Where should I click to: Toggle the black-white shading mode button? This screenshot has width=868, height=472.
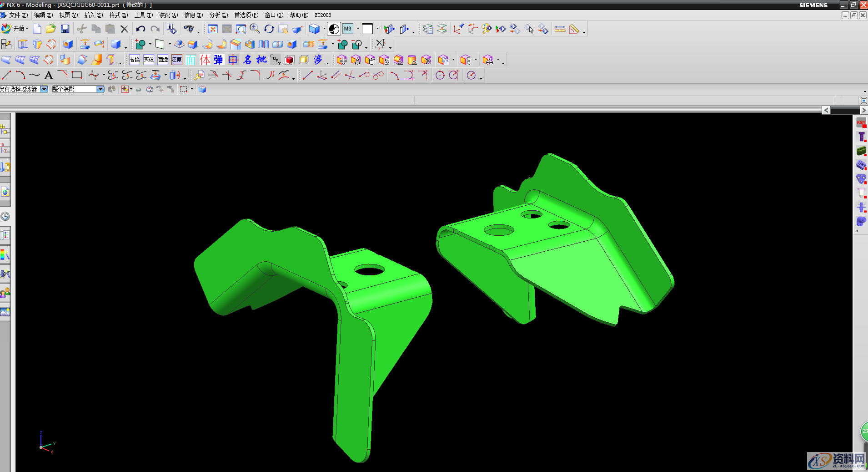334,29
